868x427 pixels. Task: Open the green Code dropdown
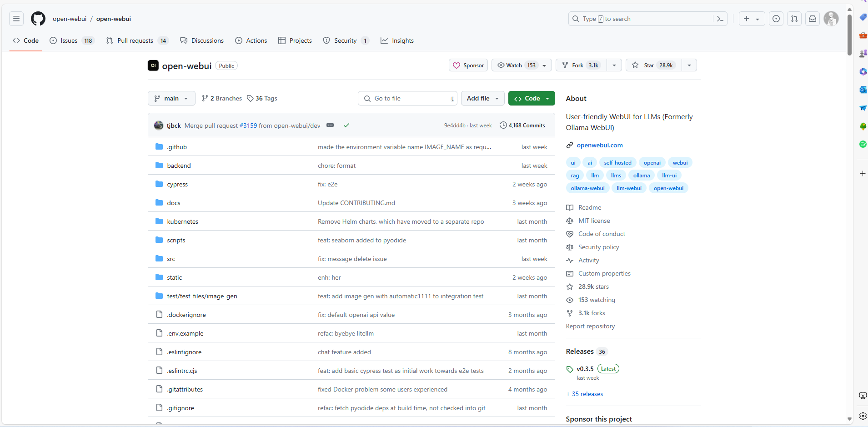coord(532,98)
